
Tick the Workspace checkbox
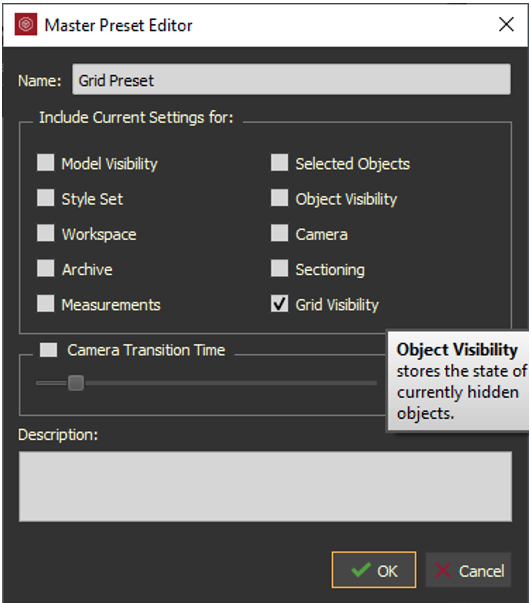[x=45, y=233]
